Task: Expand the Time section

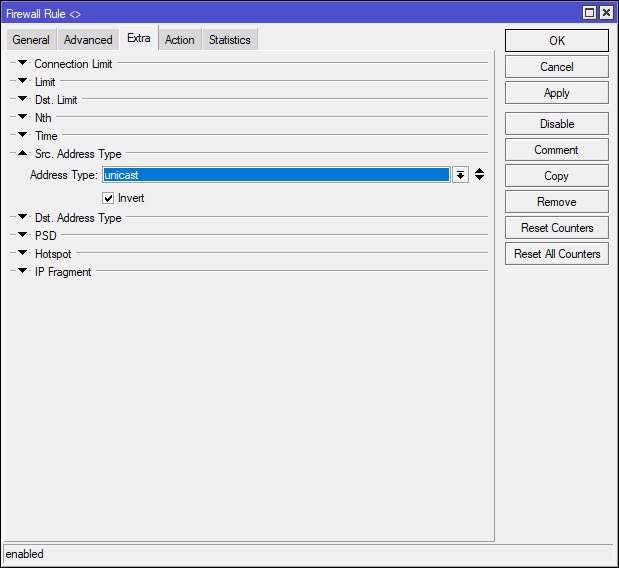Action: coord(23,135)
